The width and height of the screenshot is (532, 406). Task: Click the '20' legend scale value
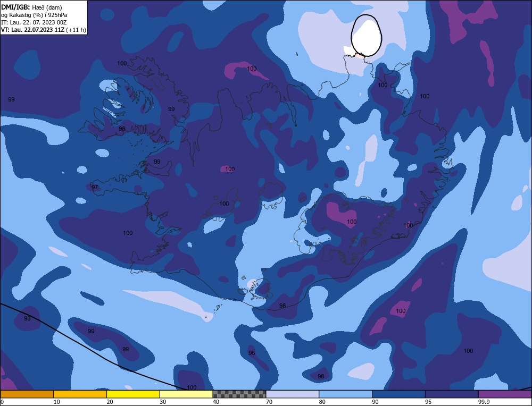(x=110, y=402)
